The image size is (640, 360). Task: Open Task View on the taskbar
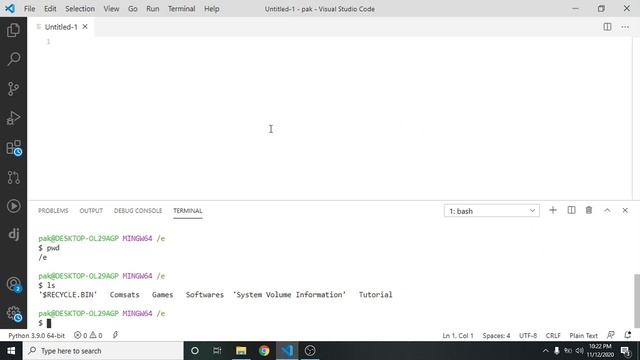pyautogui.click(x=217, y=351)
